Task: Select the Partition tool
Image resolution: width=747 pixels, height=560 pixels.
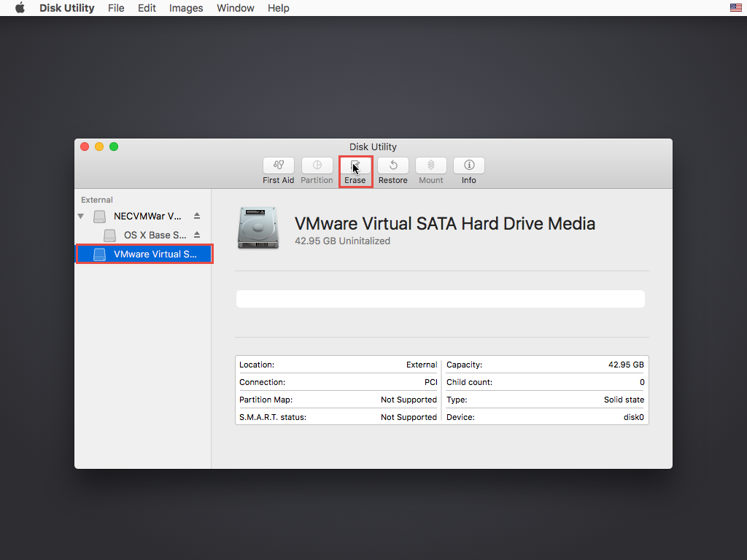Action: 317,171
